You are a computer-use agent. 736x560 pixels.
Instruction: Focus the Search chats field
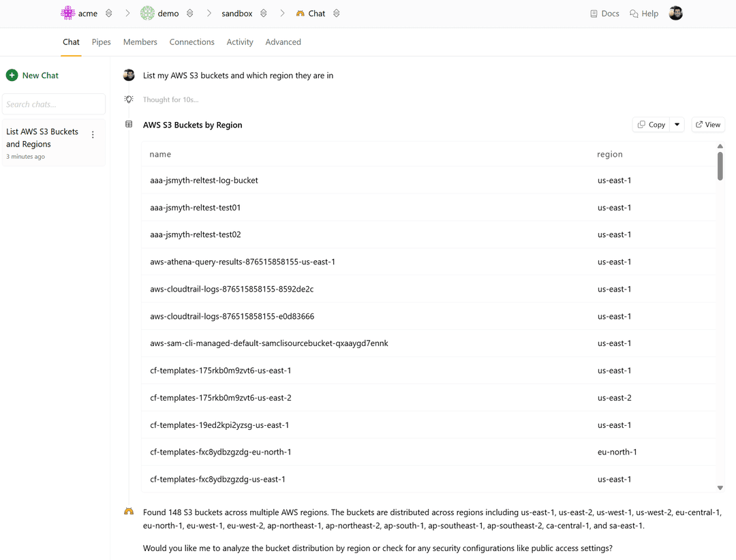point(54,104)
